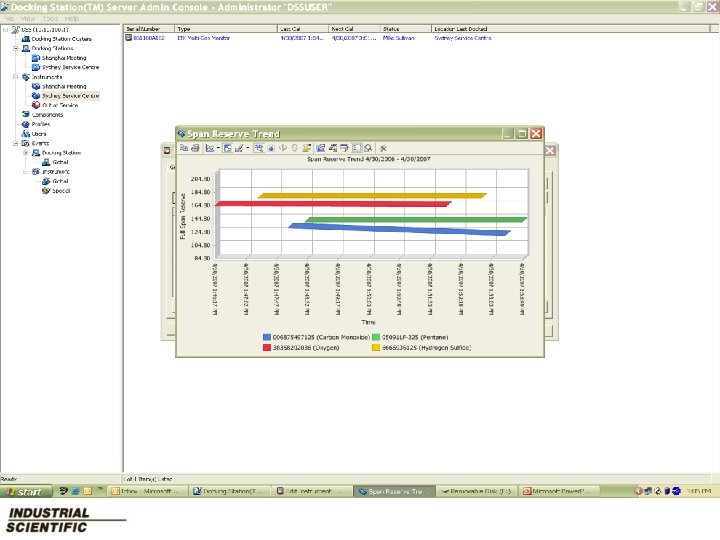The height and width of the screenshot is (540, 720).
Task: Open dropdown arrow beside the pencil icon
Action: [248, 148]
